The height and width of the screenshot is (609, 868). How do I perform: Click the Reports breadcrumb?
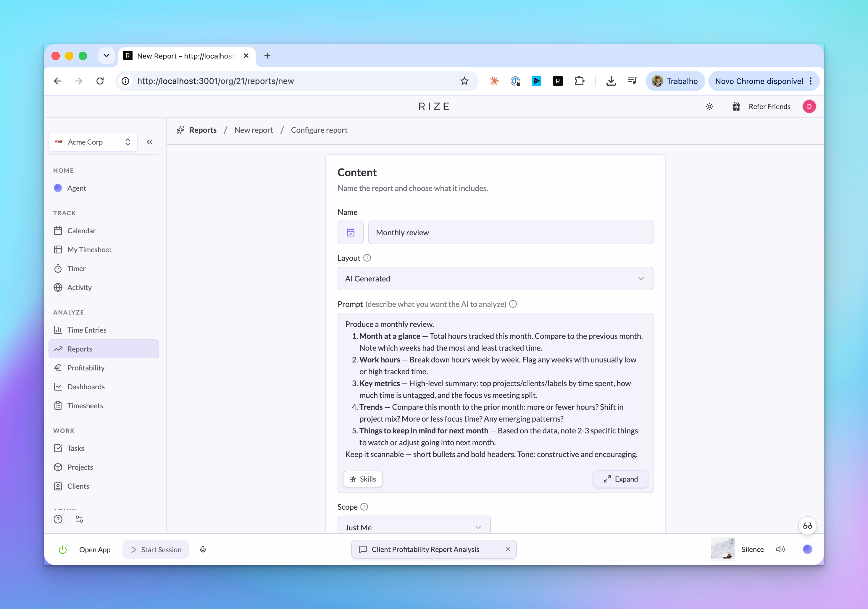pos(203,130)
